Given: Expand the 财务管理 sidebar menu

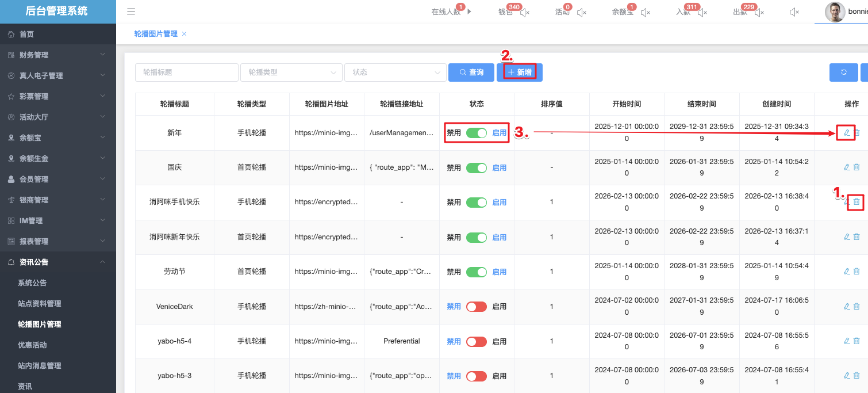Looking at the screenshot, I should point(57,55).
